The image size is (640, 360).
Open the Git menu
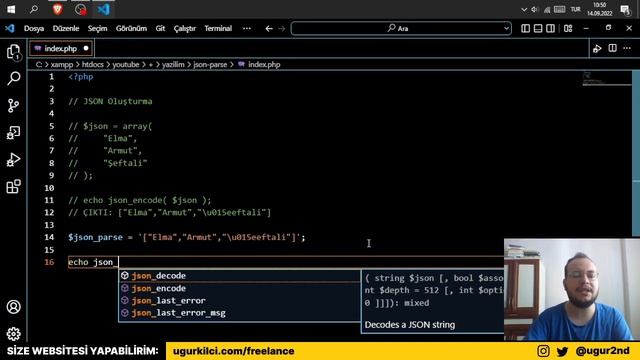click(x=160, y=29)
